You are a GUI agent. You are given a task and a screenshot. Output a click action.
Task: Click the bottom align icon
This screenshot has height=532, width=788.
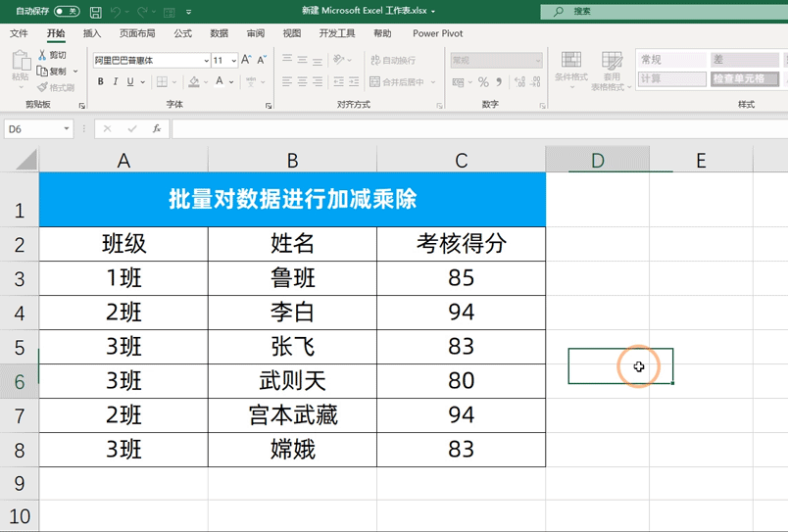tap(318, 60)
